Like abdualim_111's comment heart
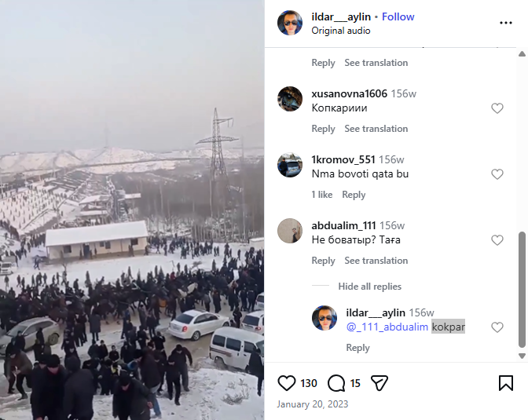This screenshot has width=528, height=420. tap(497, 240)
